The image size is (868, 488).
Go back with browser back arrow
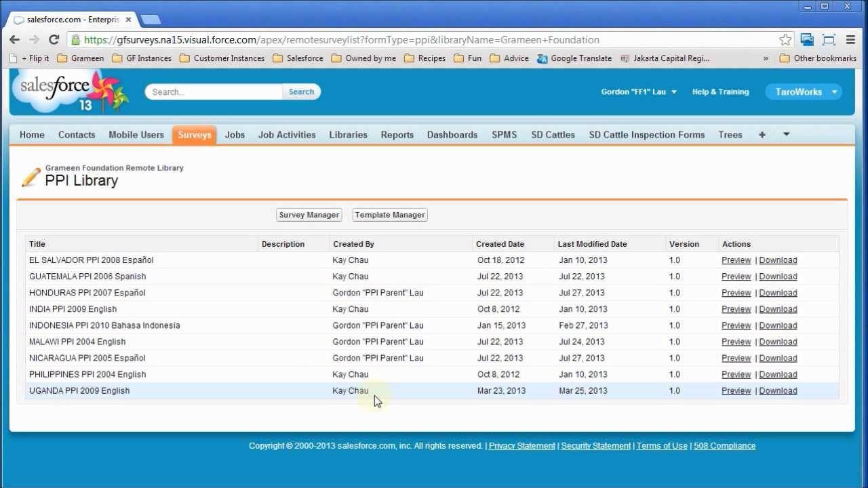(x=14, y=40)
